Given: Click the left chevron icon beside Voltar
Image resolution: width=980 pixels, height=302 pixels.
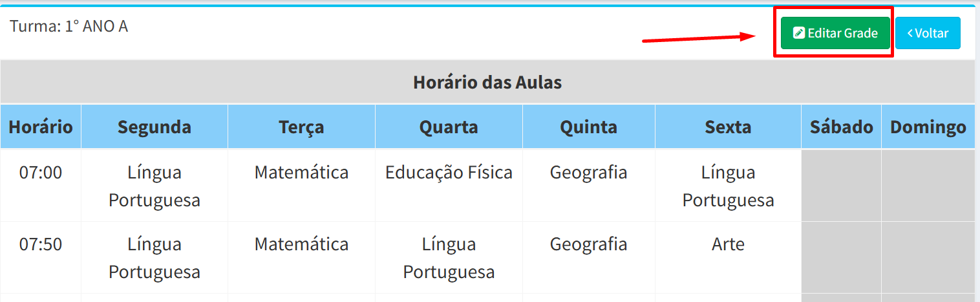Looking at the screenshot, I should pyautogui.click(x=910, y=33).
